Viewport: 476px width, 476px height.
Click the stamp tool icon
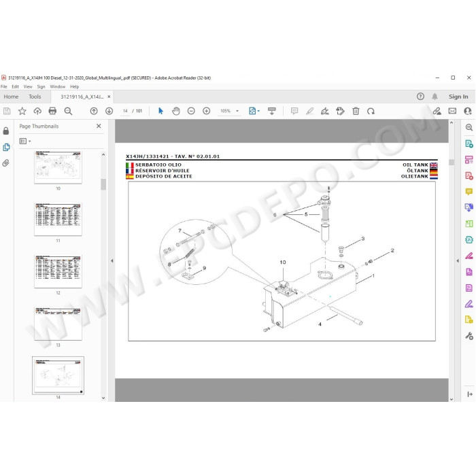pos(340,111)
